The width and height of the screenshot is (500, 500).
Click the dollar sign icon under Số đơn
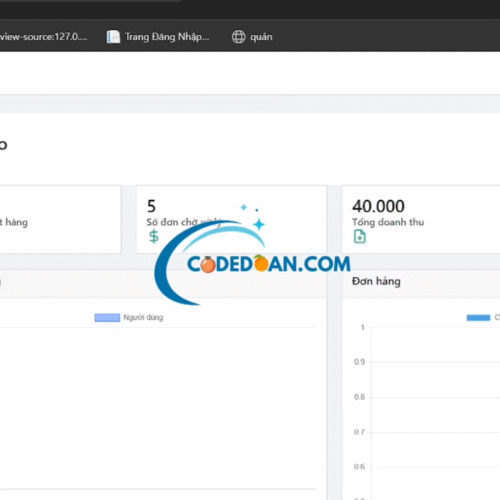point(154,236)
